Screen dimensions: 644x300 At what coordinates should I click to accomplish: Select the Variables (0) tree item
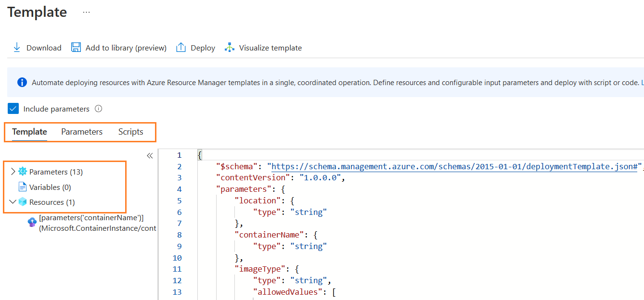point(50,187)
